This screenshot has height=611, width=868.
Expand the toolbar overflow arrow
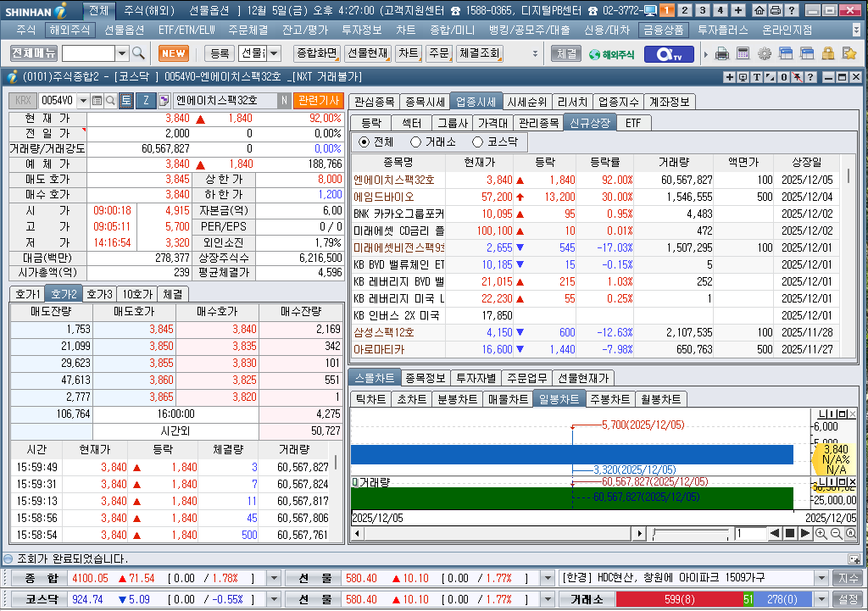point(535,53)
